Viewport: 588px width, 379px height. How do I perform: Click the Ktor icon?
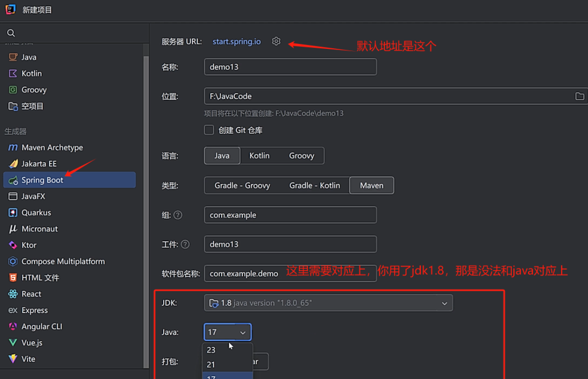tap(13, 245)
